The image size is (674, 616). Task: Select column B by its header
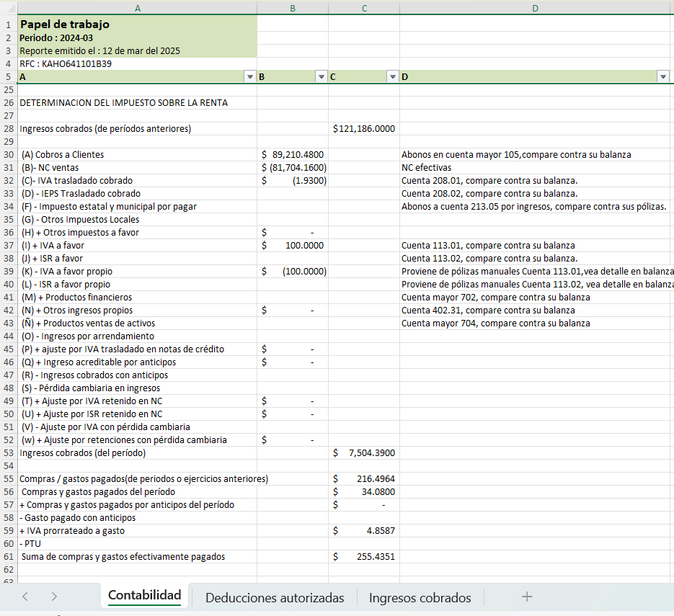(292, 7)
